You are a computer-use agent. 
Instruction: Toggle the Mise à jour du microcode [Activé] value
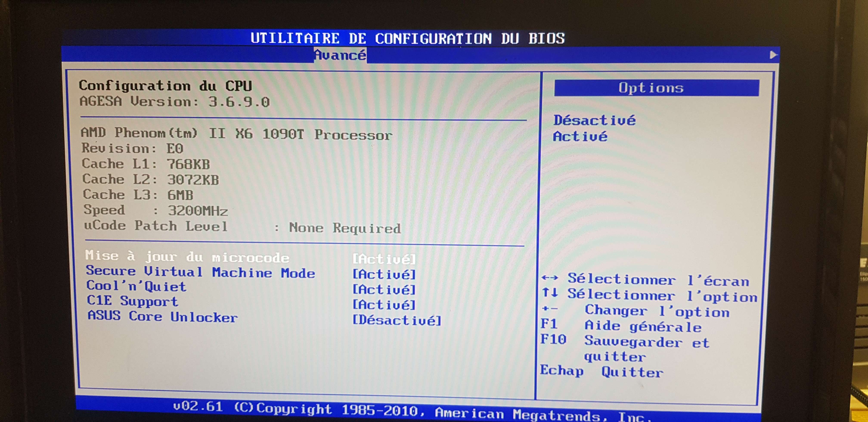384,259
